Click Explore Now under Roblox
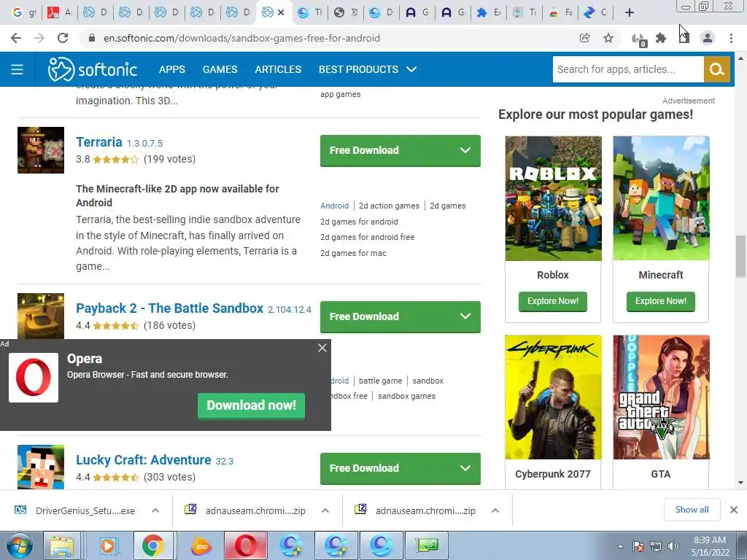 [x=553, y=301]
